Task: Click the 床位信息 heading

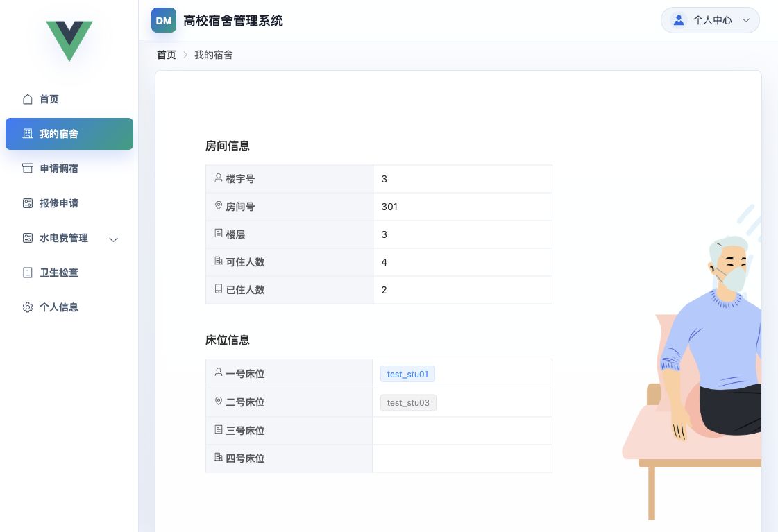Action: click(x=227, y=340)
